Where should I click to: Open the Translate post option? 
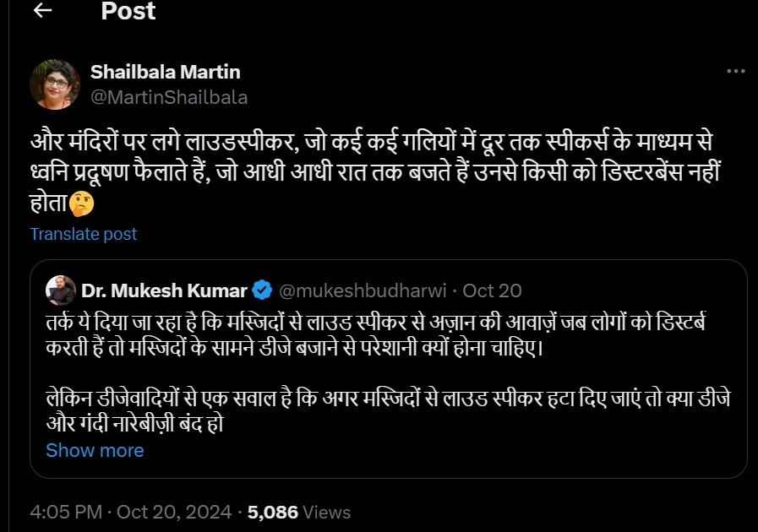(x=83, y=234)
